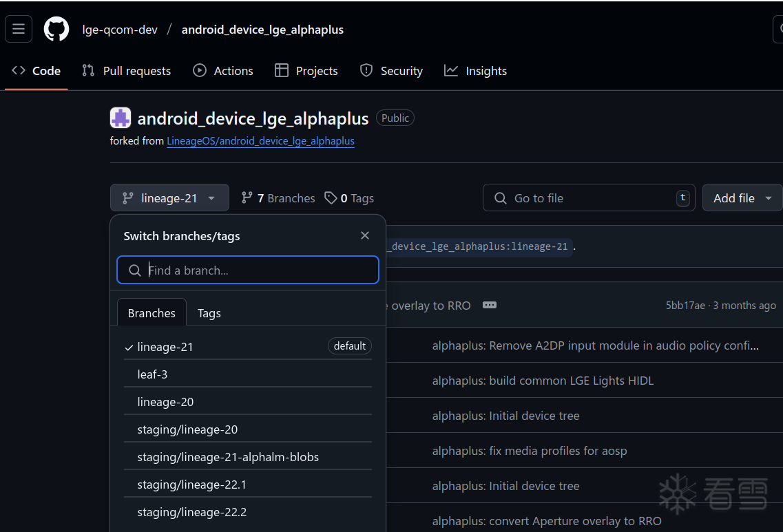The width and height of the screenshot is (783, 532).
Task: Switch to the staging/lineage-22.1 branch
Action: pos(192,485)
